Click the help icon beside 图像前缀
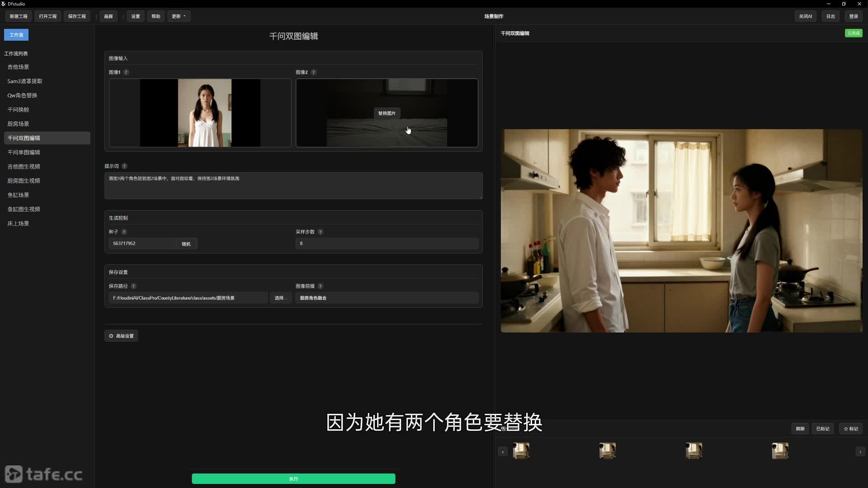 click(x=321, y=286)
